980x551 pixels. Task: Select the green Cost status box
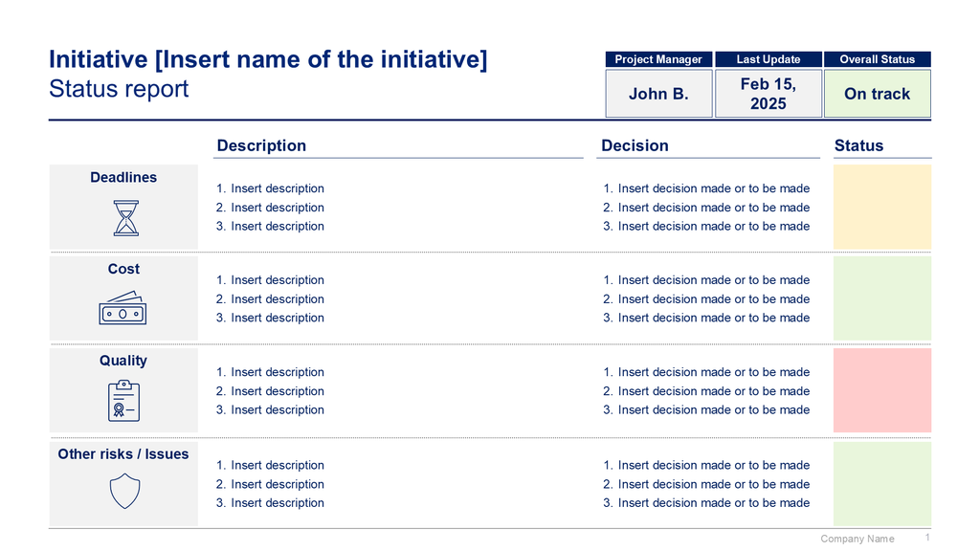881,298
